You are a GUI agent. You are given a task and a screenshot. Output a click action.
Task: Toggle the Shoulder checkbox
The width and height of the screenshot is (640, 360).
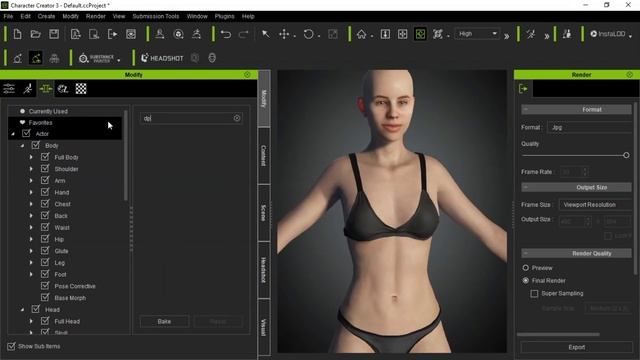click(x=45, y=169)
